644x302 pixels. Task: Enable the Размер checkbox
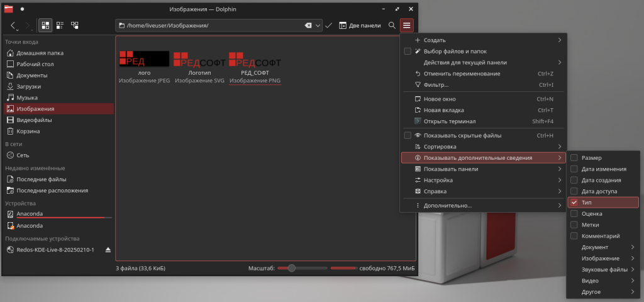pyautogui.click(x=574, y=158)
